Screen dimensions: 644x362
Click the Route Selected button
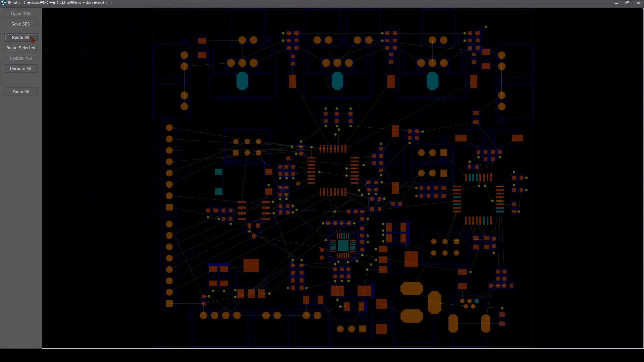[20, 48]
